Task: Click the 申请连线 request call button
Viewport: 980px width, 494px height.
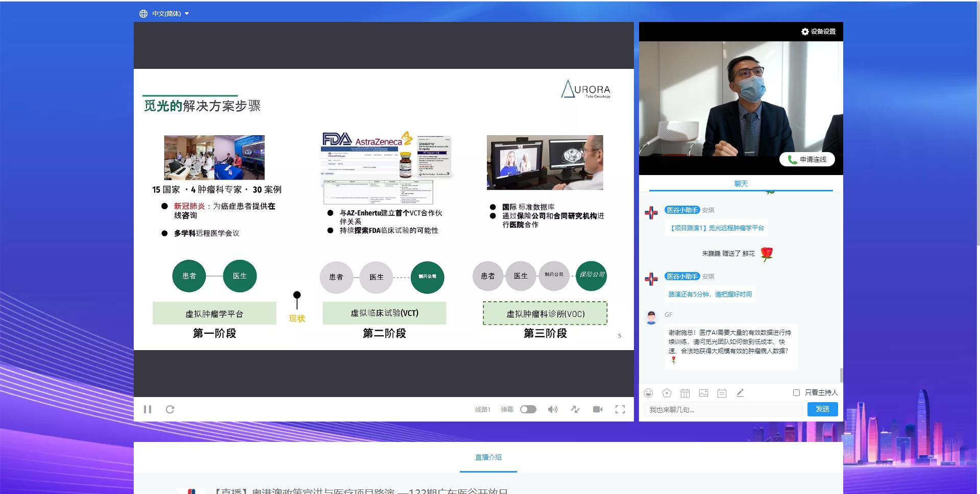Action: click(807, 160)
